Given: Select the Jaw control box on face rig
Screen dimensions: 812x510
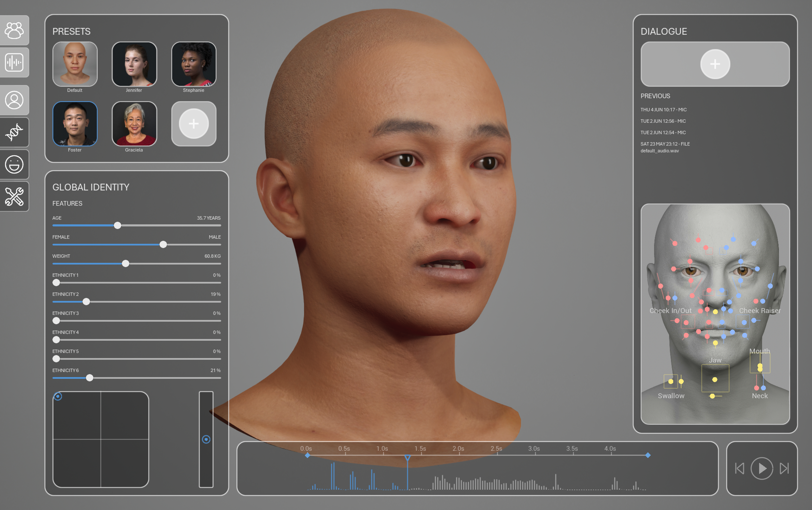Looking at the screenshot, I should click(715, 378).
